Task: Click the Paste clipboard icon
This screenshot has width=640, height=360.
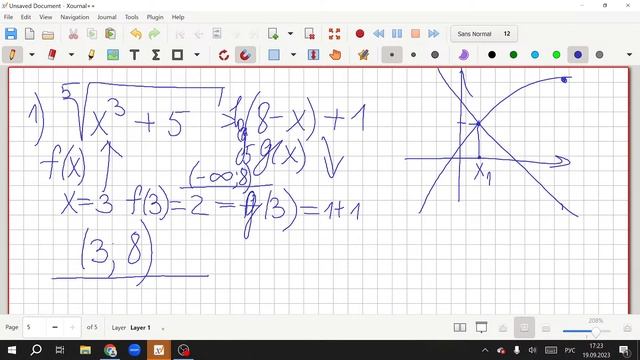Action: [110, 34]
